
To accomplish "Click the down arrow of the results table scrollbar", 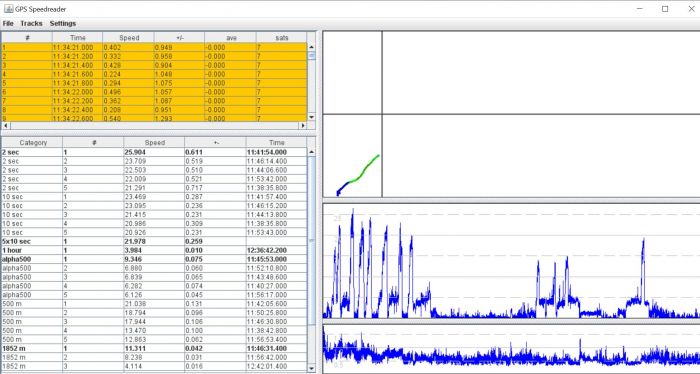I will tap(311, 368).
